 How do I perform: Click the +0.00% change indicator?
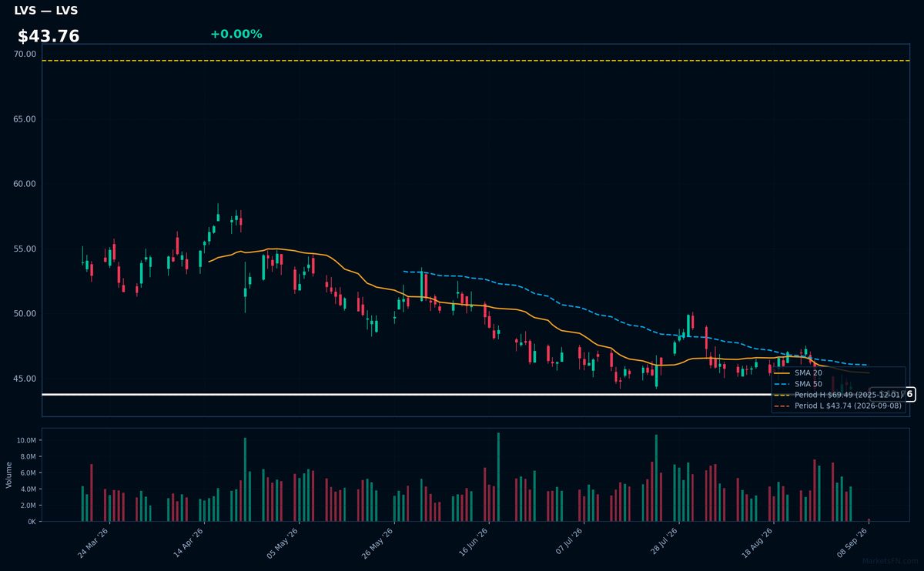tap(236, 34)
